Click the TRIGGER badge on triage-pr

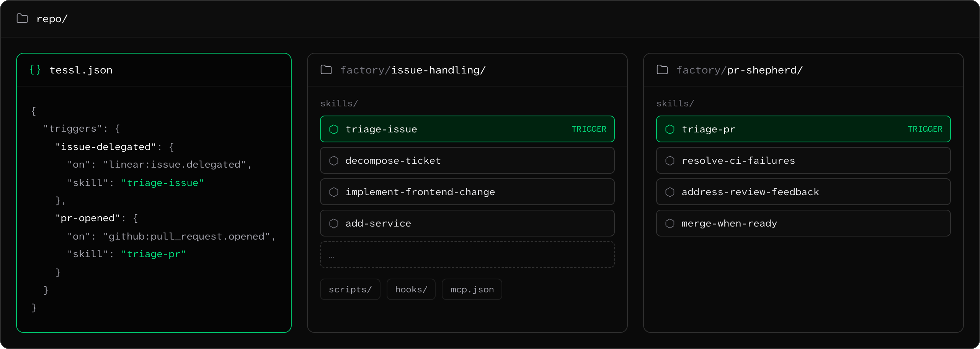[x=925, y=129]
